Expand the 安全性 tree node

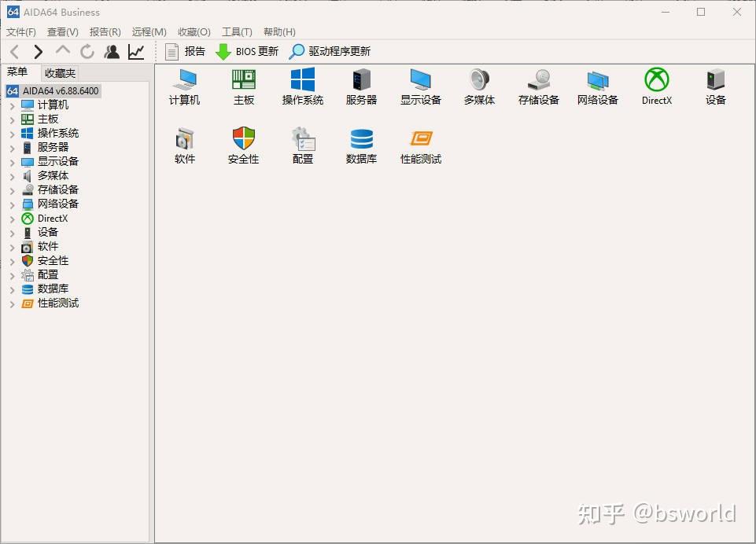pos(13,261)
